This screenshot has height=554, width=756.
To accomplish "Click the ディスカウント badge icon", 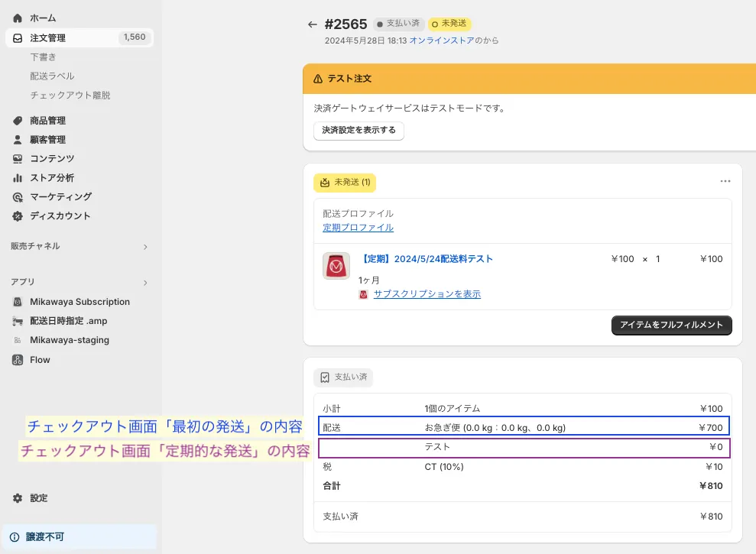I will 18,216.
